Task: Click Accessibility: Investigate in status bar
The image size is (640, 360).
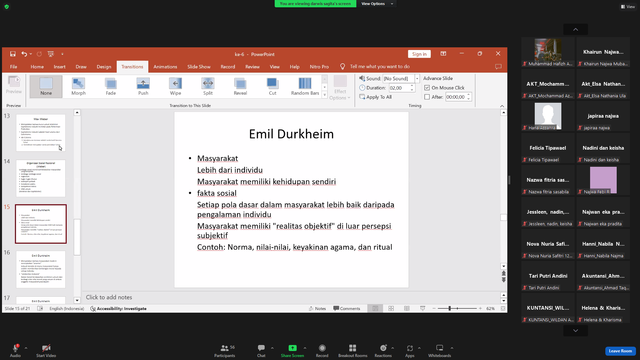Action: point(118,309)
